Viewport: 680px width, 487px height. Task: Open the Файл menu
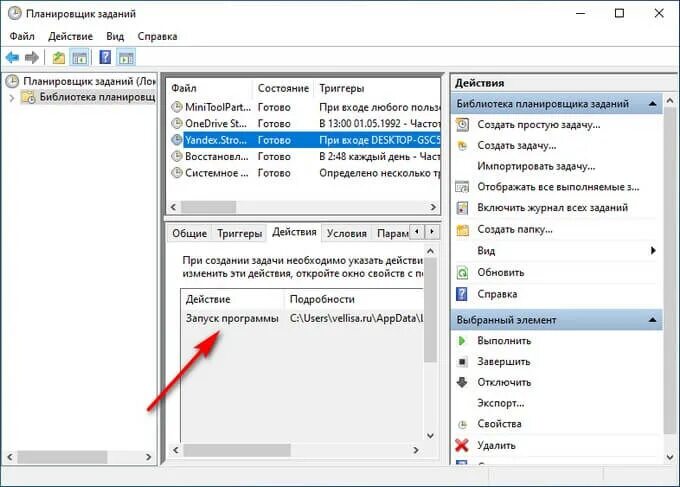[22, 36]
